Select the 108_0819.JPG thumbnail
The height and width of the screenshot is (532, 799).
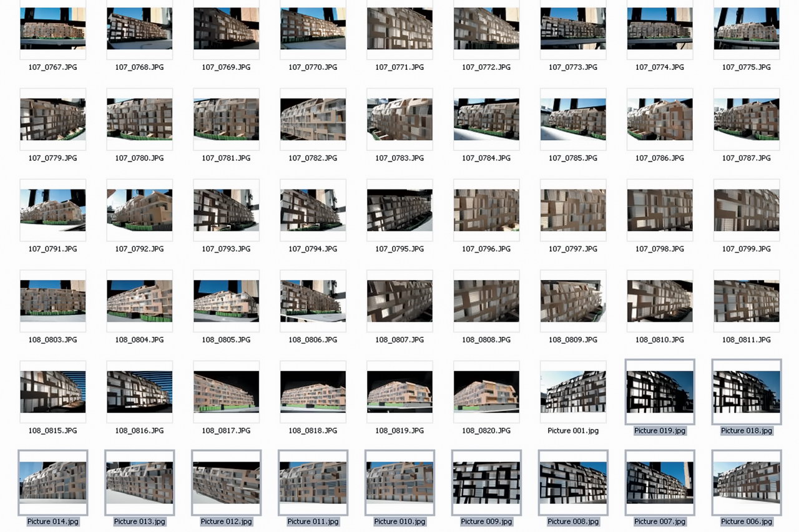pyautogui.click(x=399, y=392)
